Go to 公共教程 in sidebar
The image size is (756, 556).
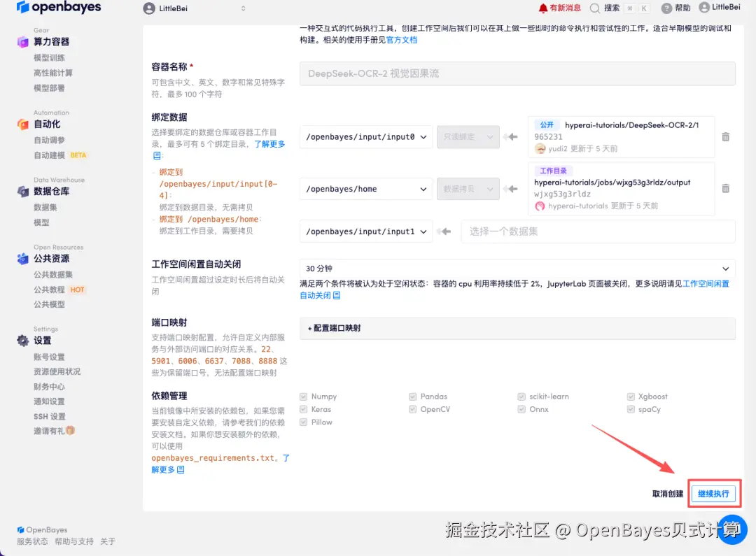[x=49, y=290]
